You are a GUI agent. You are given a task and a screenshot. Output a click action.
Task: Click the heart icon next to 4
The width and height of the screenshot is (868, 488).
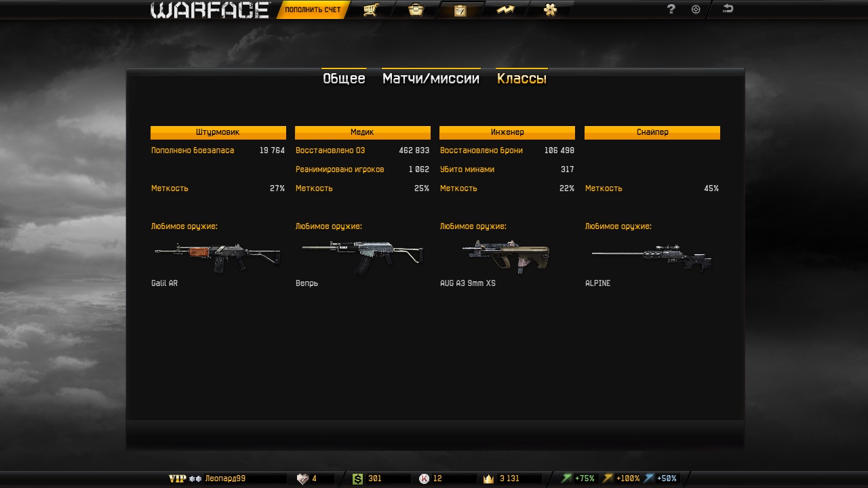[x=303, y=479]
